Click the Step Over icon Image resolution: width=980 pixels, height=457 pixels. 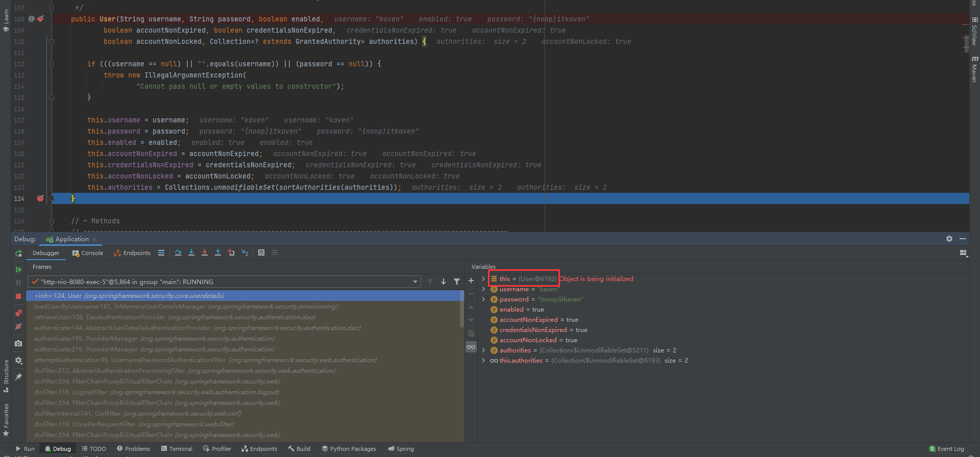tap(178, 252)
